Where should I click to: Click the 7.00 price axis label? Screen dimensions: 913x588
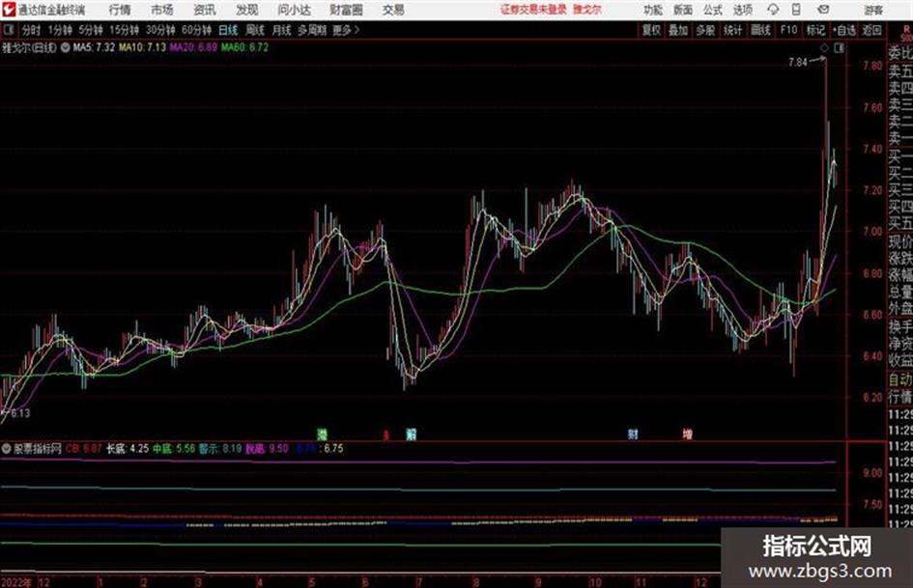pos(872,232)
